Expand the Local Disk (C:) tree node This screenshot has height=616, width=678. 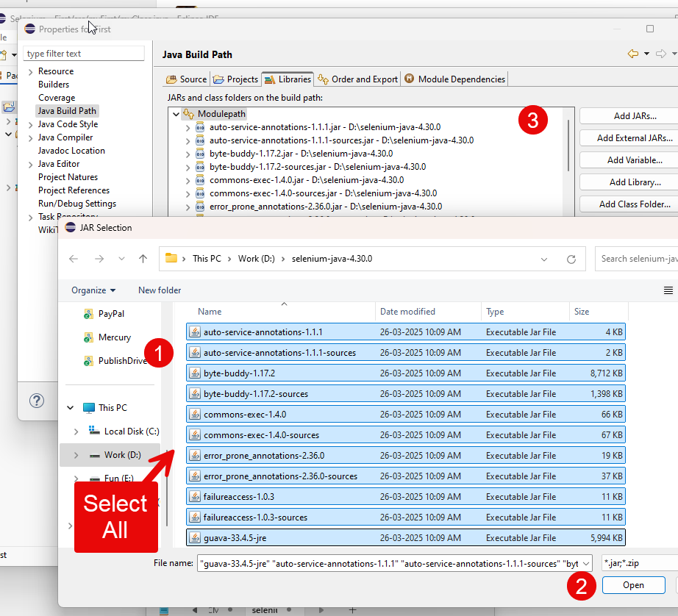tap(76, 431)
